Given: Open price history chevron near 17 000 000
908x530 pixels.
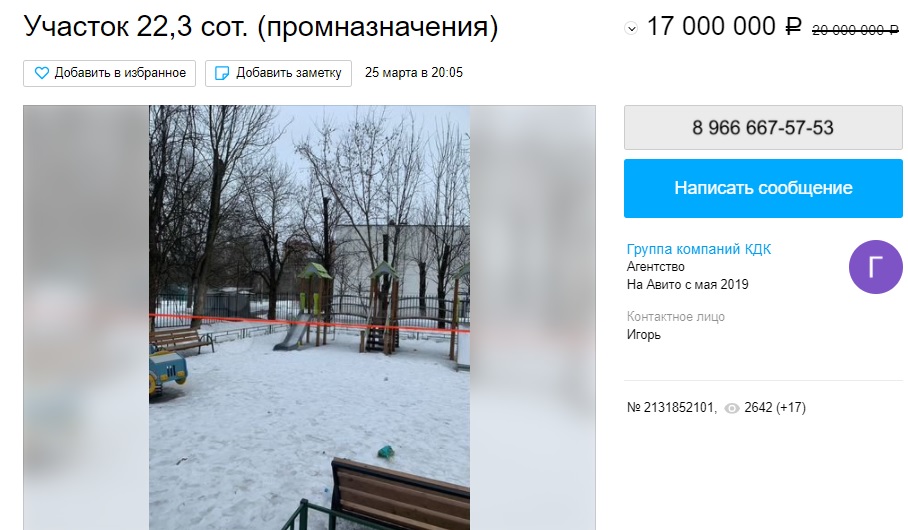Looking at the screenshot, I should [x=631, y=28].
